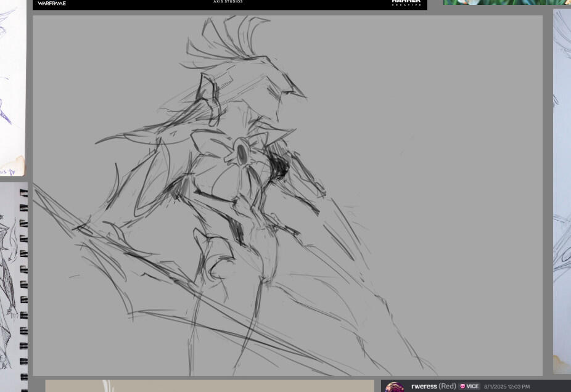This screenshot has width=571, height=392.
Task: Click the green foliage image in top corner
Action: tap(507, 2)
